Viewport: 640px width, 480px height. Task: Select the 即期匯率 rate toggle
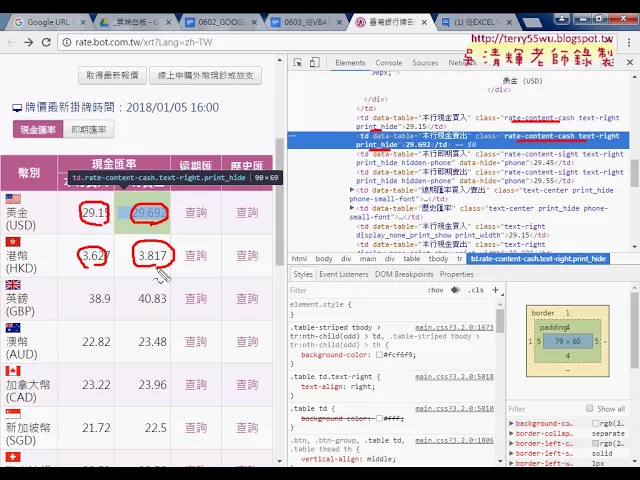click(89, 129)
